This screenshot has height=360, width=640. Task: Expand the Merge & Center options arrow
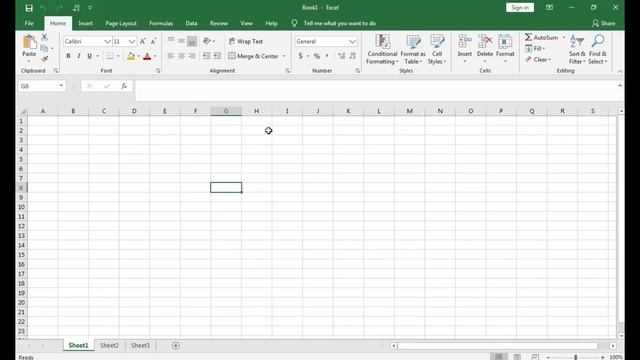pos(284,56)
